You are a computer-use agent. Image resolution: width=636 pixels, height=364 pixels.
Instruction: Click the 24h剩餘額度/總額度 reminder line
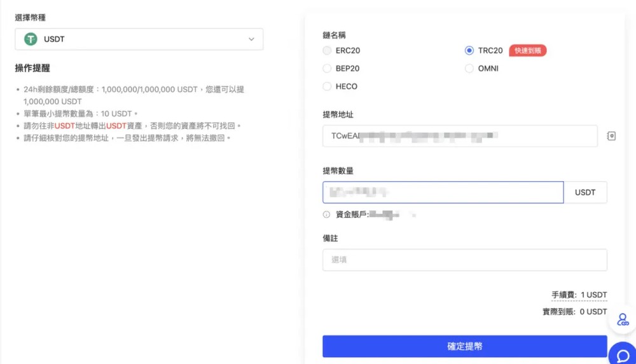(134, 95)
